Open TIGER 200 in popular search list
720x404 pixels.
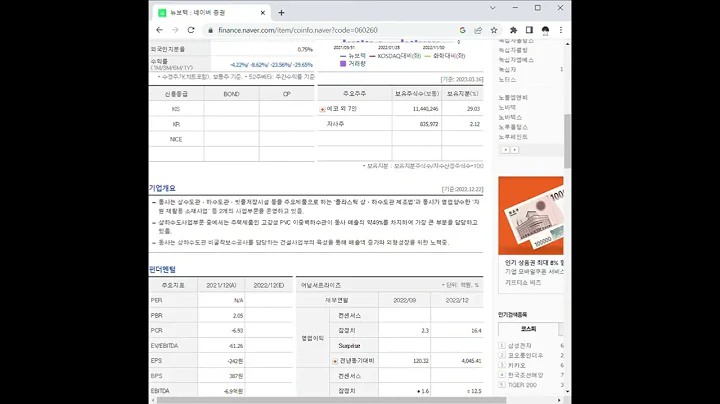pyautogui.click(x=522, y=385)
